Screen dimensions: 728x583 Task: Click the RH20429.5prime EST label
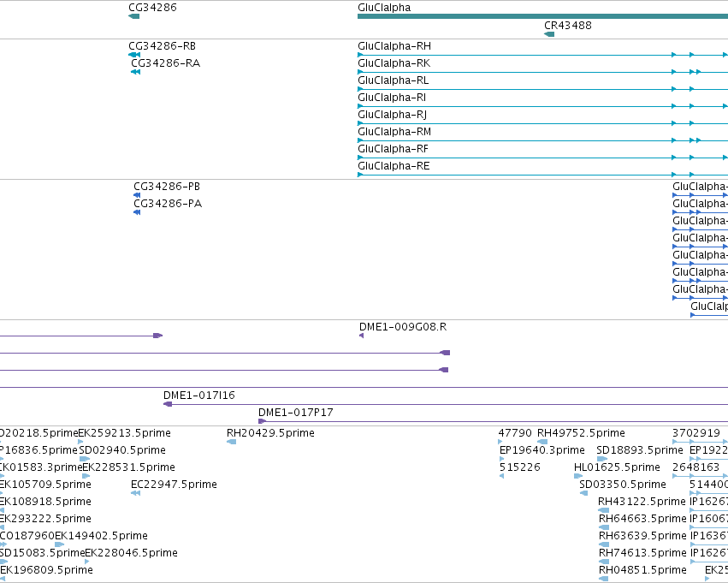click(270, 433)
